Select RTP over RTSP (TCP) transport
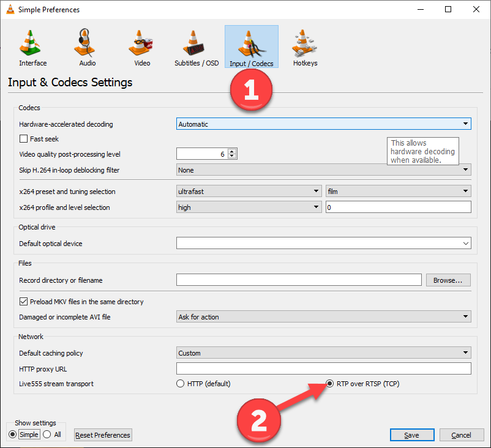Screen dimensions: 491x448 coord(329,384)
